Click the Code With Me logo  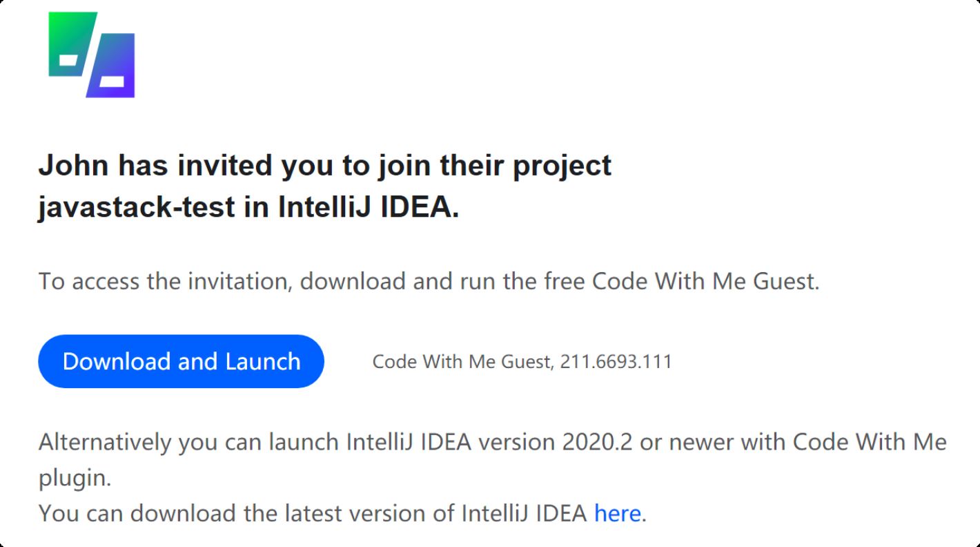pos(91,55)
